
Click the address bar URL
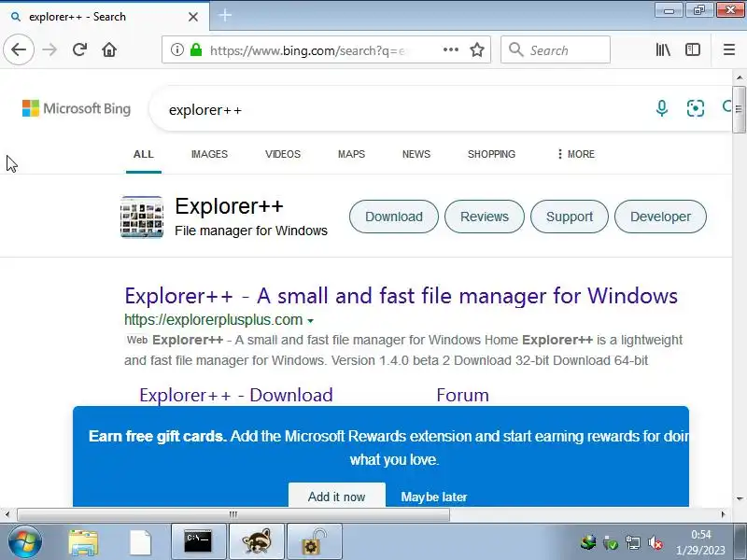click(307, 50)
